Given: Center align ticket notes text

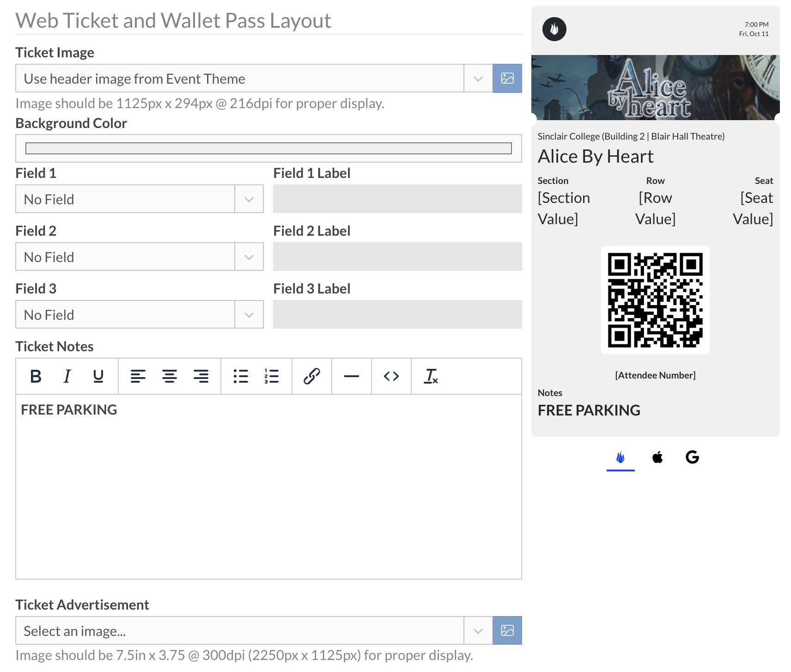Looking at the screenshot, I should tap(170, 376).
